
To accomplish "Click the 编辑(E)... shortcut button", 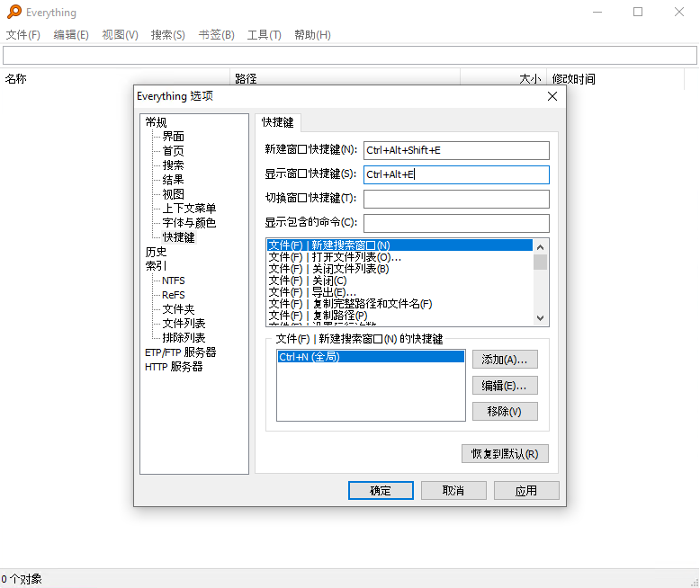I will [x=505, y=386].
